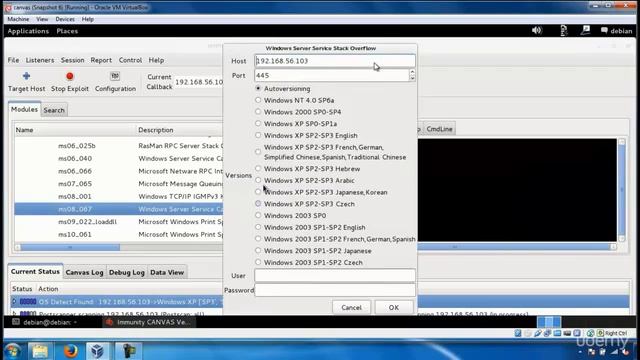Click the Password input field
640x360 pixels.
click(335, 290)
